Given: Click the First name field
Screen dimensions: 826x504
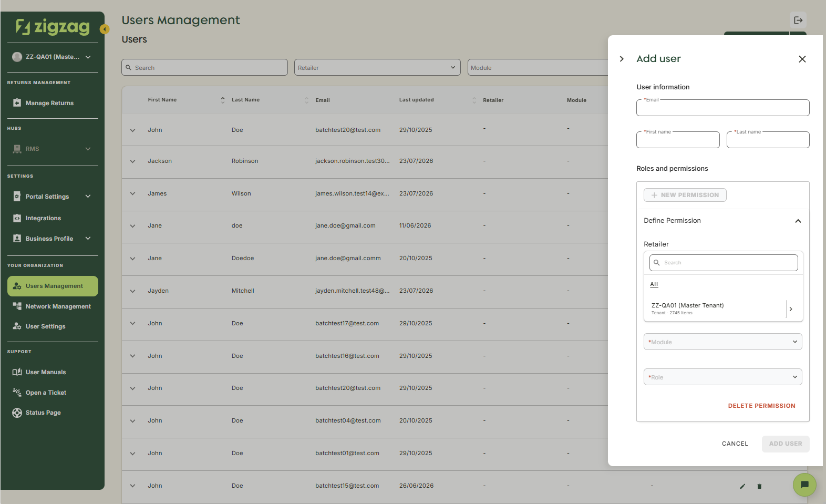Looking at the screenshot, I should coord(678,140).
